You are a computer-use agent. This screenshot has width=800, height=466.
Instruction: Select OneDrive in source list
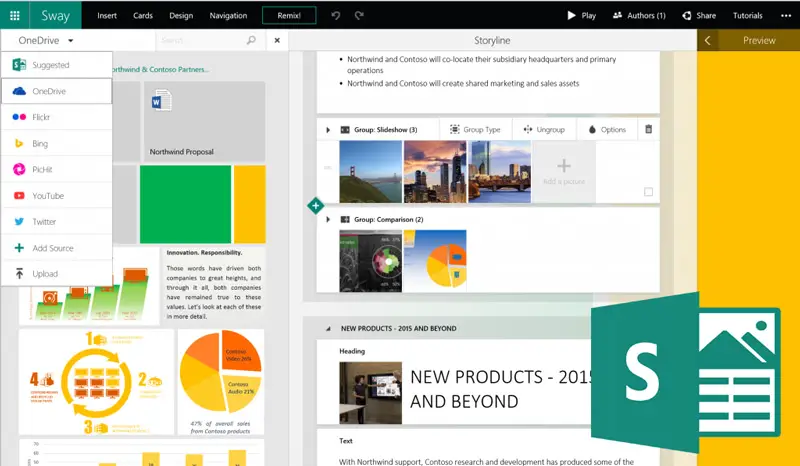tap(57, 91)
